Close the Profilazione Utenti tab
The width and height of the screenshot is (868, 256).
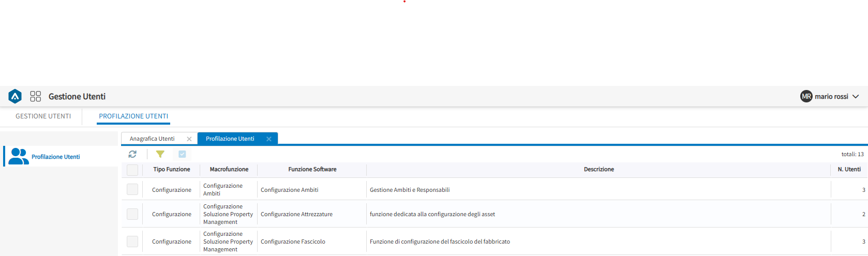click(x=269, y=139)
